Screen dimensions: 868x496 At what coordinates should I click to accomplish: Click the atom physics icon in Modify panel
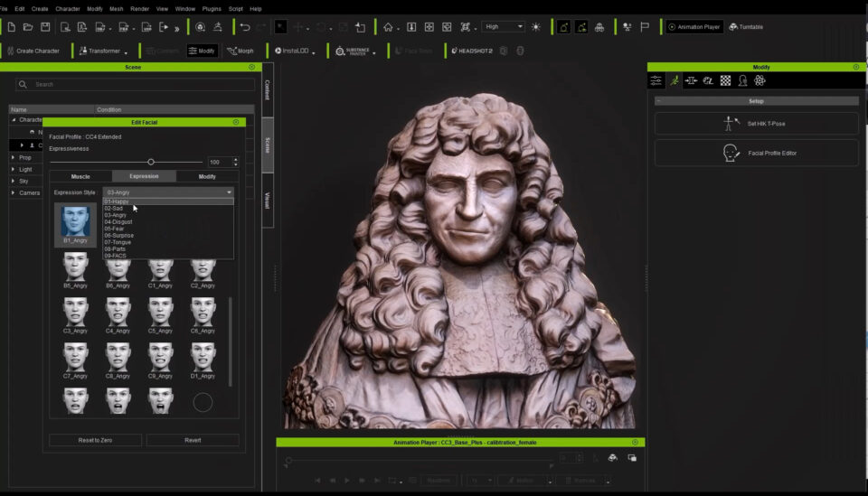coord(759,80)
